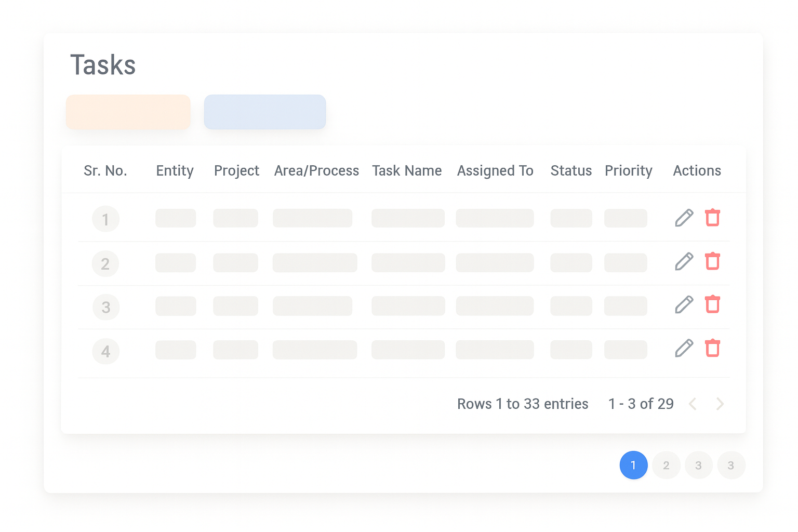
Task: Select page 2 in the pagination
Action: pos(666,465)
